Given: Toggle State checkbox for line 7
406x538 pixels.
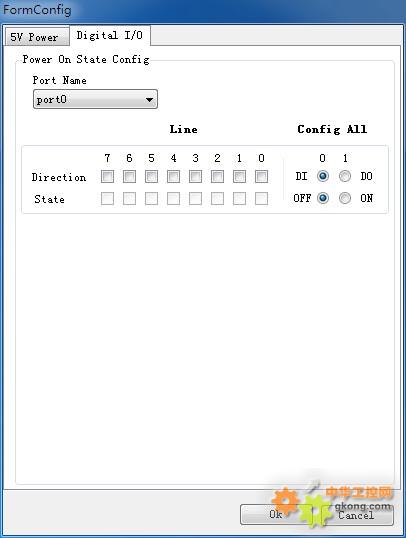Looking at the screenshot, I should click(107, 198).
